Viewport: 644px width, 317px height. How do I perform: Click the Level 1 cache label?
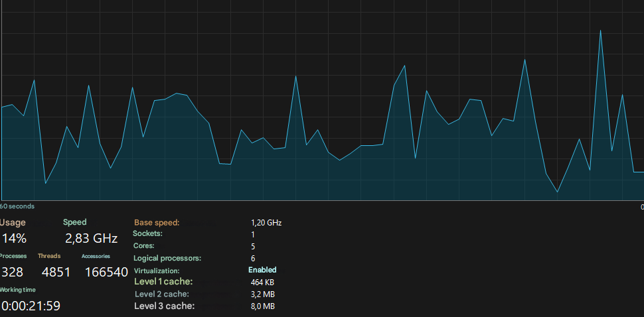click(x=163, y=282)
